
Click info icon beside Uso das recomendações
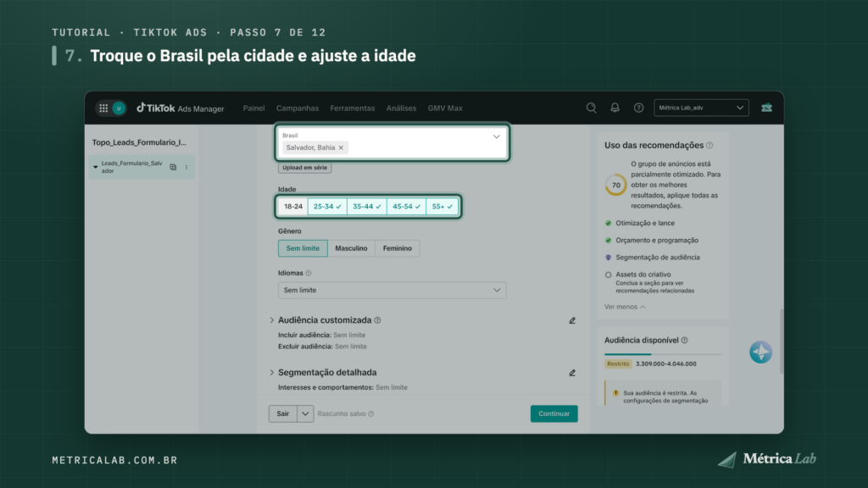coord(709,146)
